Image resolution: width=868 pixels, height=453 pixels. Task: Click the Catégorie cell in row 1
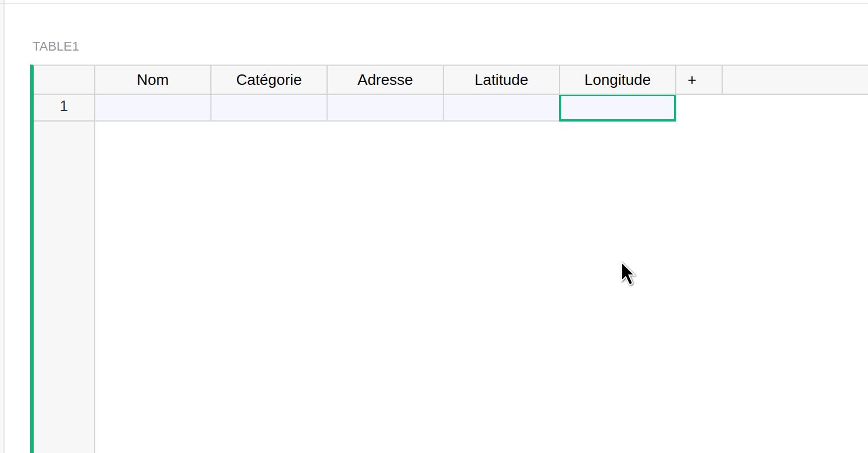(269, 108)
